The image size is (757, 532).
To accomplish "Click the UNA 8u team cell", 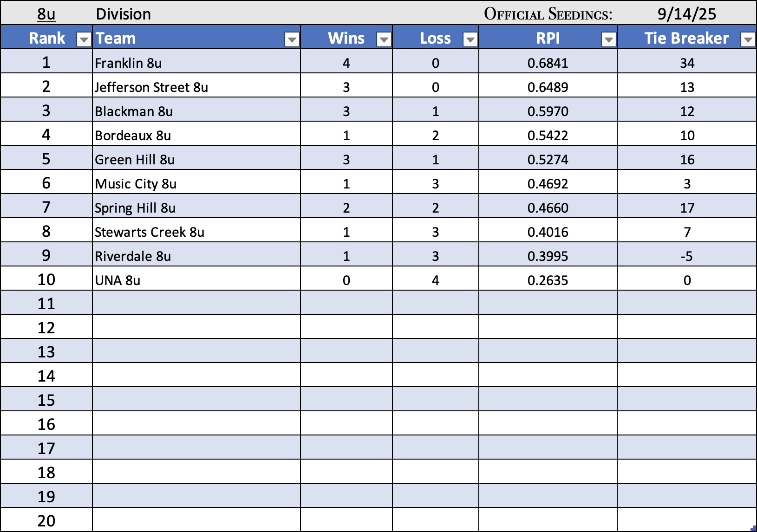I will 117,280.
